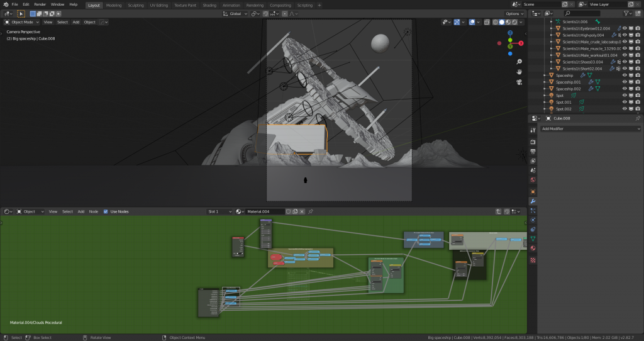Image resolution: width=644 pixels, height=341 pixels.
Task: Click the zoom magnifier icon in viewport
Action: pos(519,62)
